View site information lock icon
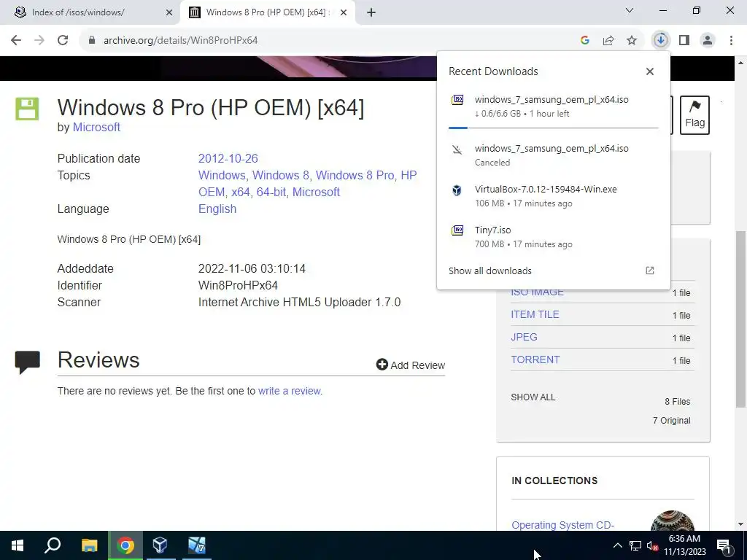 pyautogui.click(x=92, y=41)
